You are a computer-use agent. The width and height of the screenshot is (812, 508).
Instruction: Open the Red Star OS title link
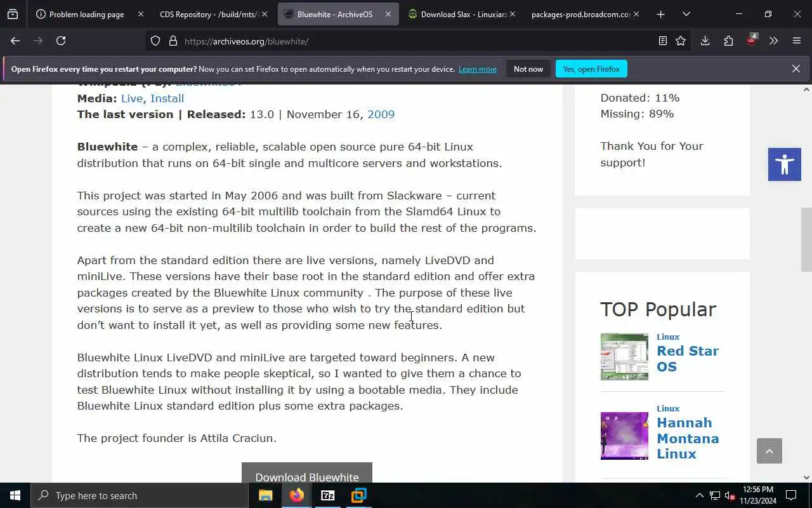(688, 359)
